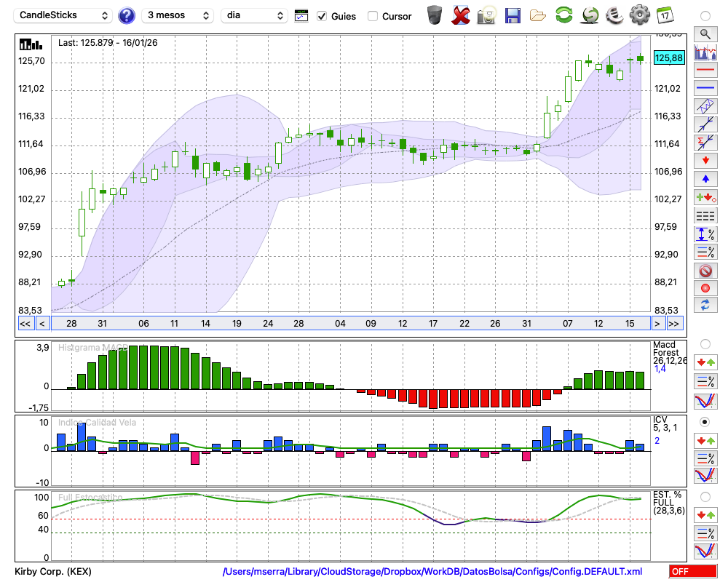728x582 pixels.
Task: Click the trash can icon in toolbar
Action: (x=435, y=15)
